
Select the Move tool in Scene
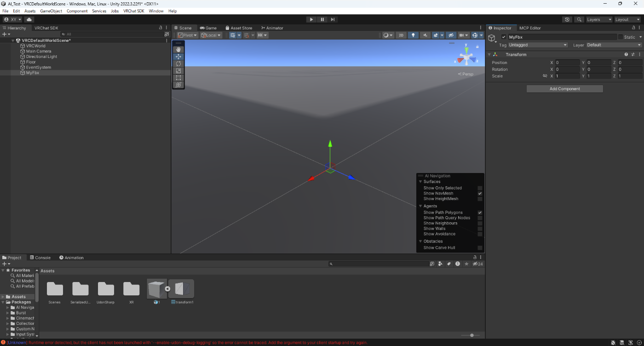(178, 57)
